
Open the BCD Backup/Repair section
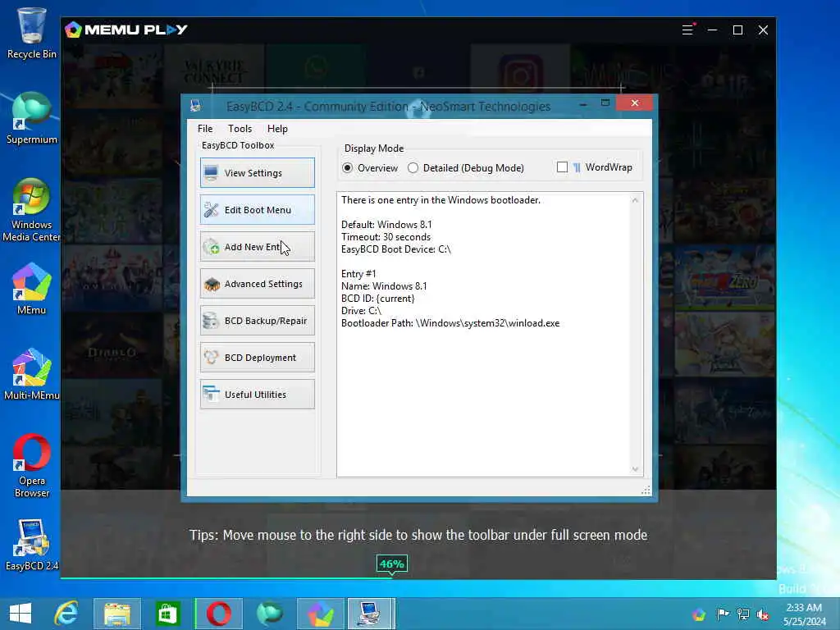coord(257,321)
